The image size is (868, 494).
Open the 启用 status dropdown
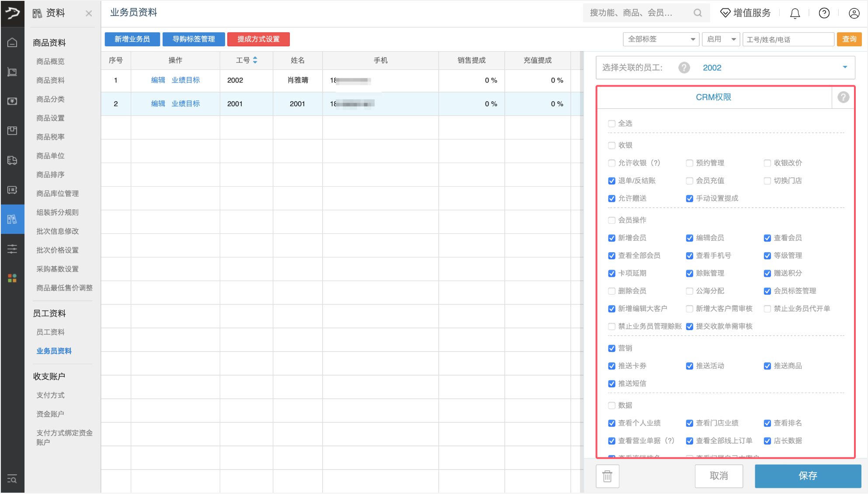pyautogui.click(x=721, y=39)
